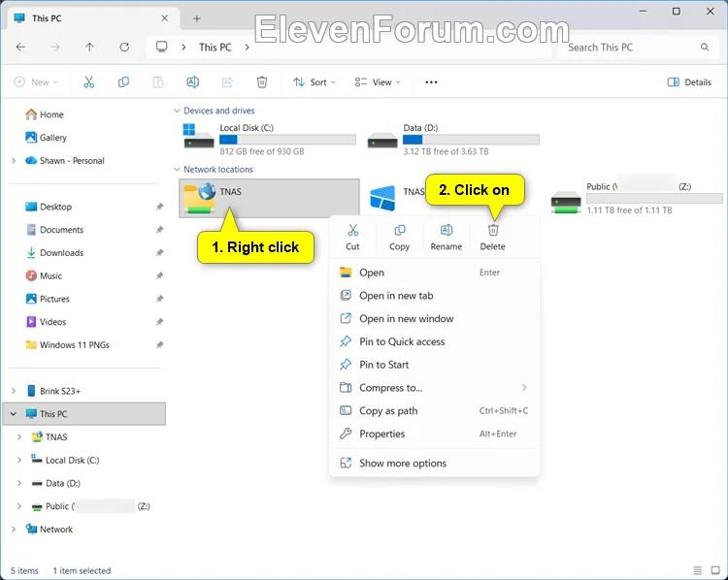Select the Public (Z:) network drive tile
Image resolution: width=728 pixels, height=580 pixels.
pyautogui.click(x=636, y=198)
